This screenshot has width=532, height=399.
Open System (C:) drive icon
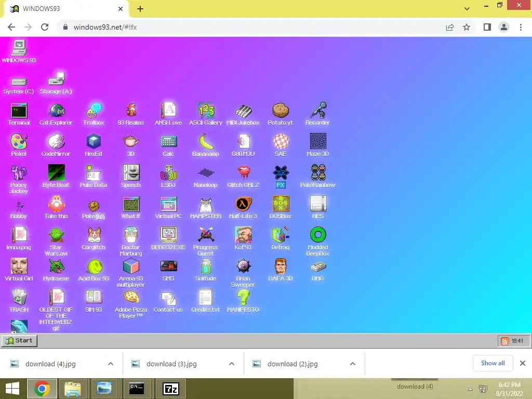(x=19, y=86)
